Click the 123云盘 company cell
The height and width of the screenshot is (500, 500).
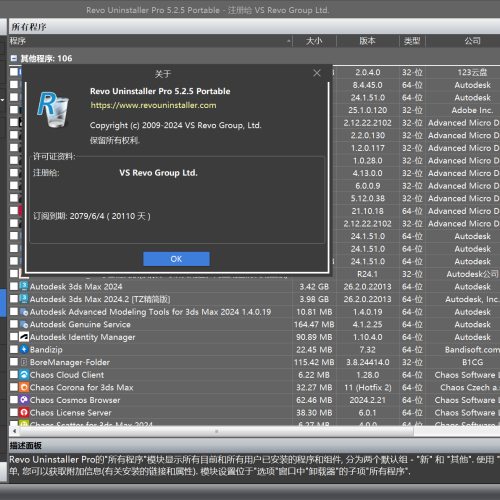(472, 72)
